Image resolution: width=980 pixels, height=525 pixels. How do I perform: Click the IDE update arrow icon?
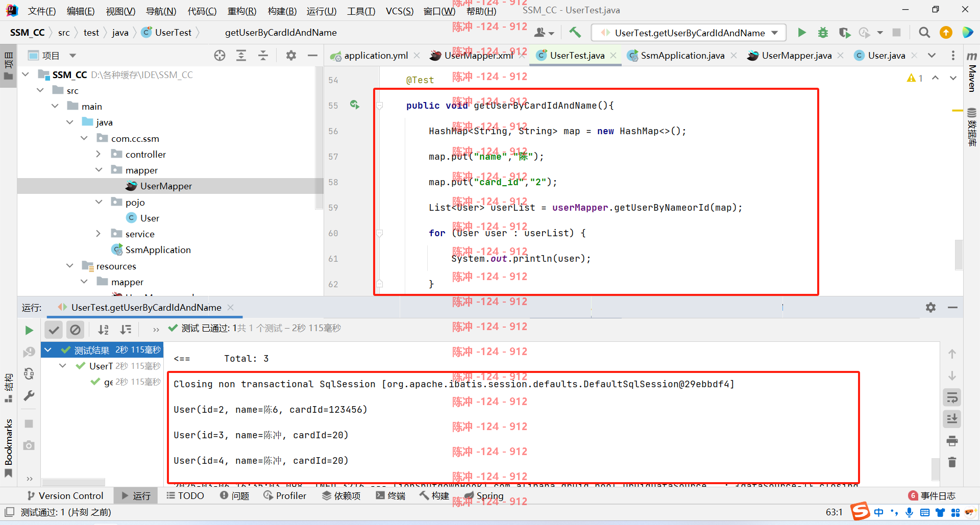tap(946, 33)
